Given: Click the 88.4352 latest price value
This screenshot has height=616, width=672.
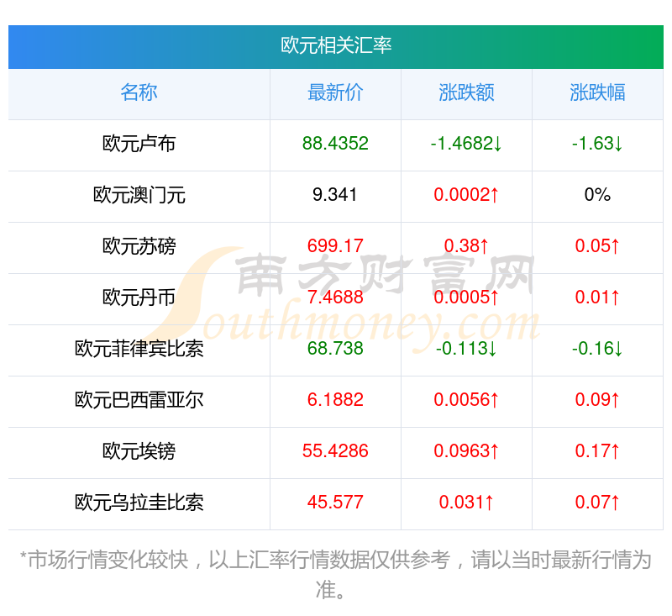Looking at the screenshot, I should tap(335, 144).
